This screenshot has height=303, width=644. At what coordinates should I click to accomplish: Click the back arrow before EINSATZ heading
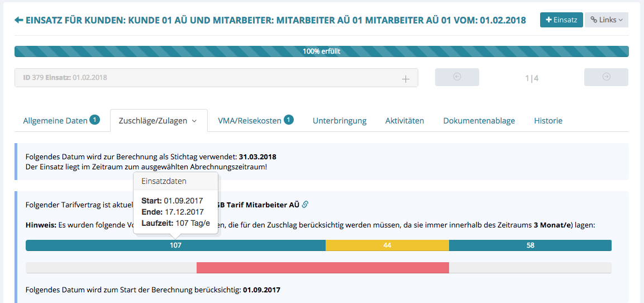[x=19, y=20]
